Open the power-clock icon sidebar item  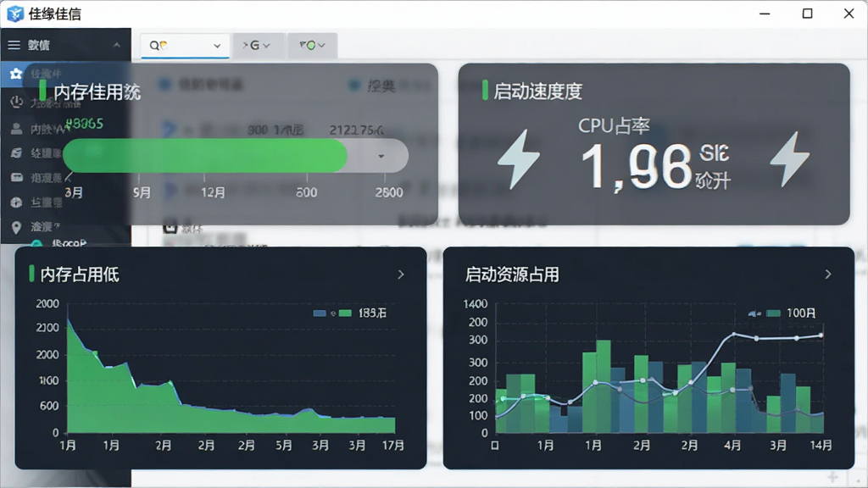[x=17, y=102]
